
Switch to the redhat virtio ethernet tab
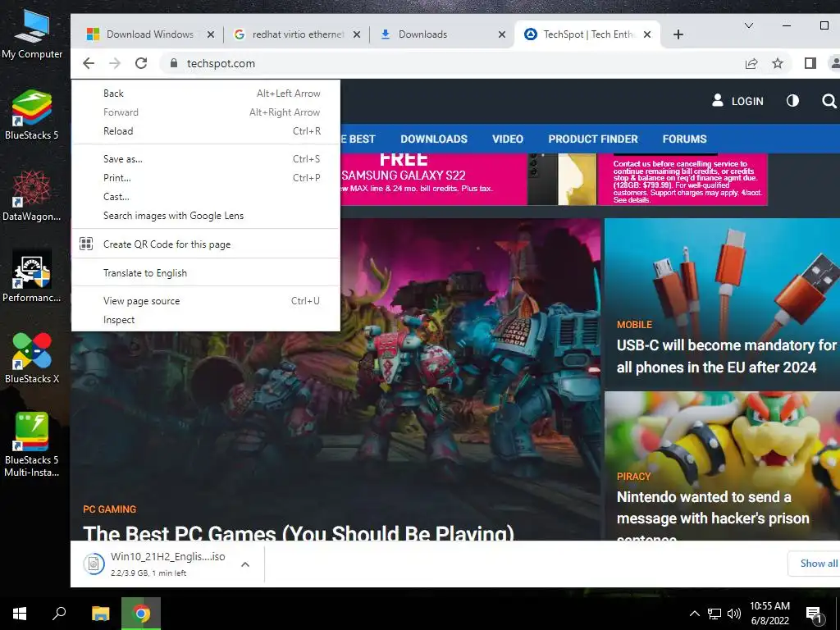click(294, 34)
